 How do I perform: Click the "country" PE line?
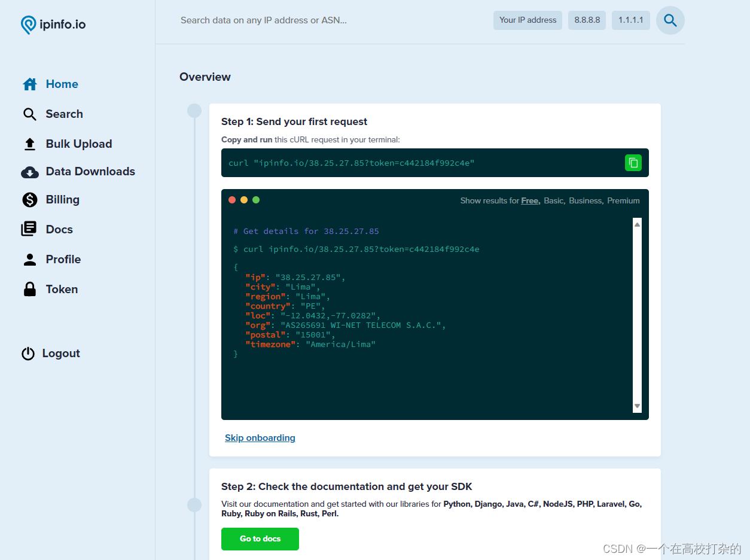(x=285, y=306)
